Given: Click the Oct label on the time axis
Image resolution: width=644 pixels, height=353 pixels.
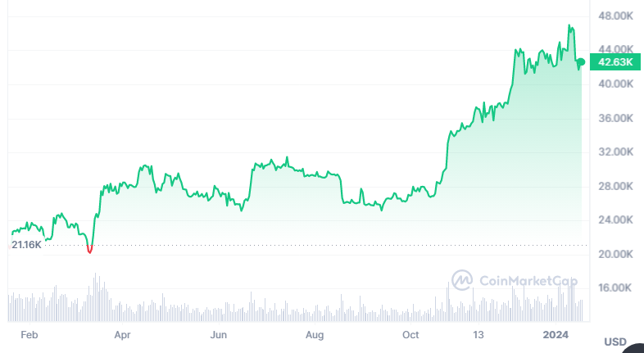Looking at the screenshot, I should tap(410, 334).
